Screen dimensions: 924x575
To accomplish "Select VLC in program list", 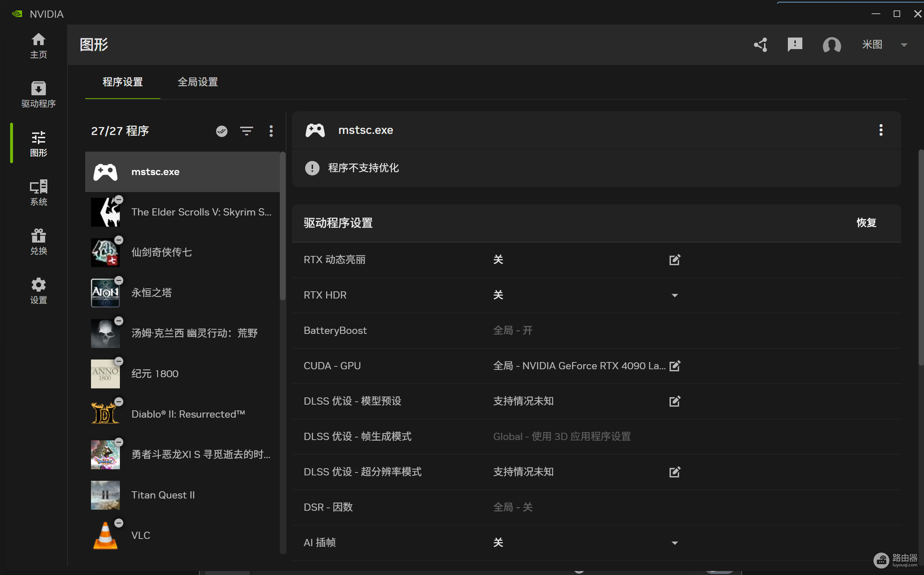I will pyautogui.click(x=183, y=535).
